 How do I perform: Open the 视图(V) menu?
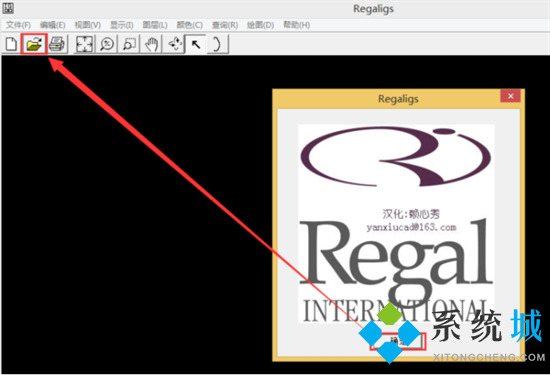(x=88, y=25)
